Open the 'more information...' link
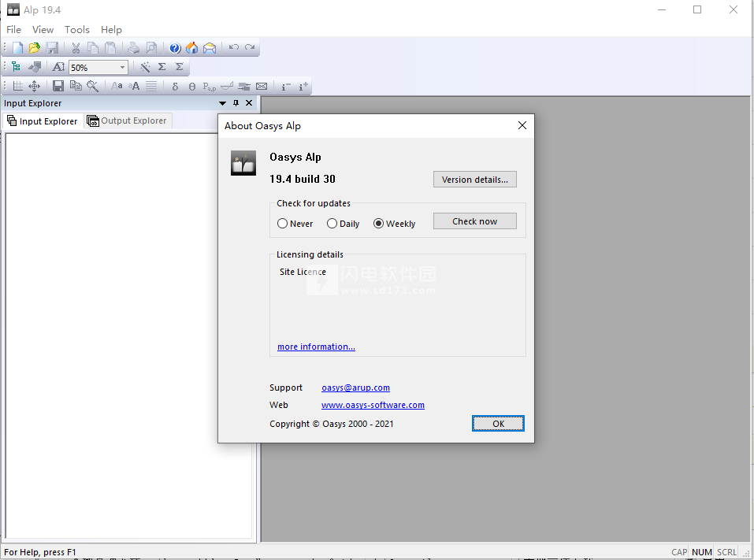 tap(316, 347)
